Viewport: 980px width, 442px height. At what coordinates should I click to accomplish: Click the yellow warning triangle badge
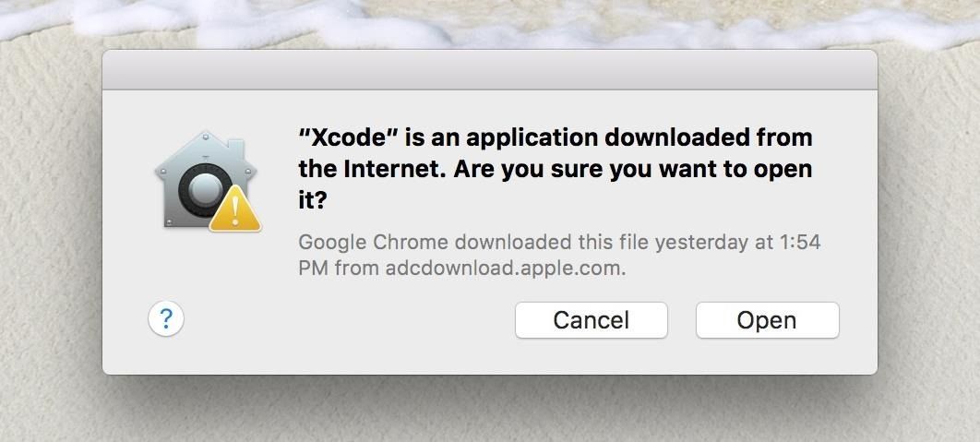pos(235,213)
